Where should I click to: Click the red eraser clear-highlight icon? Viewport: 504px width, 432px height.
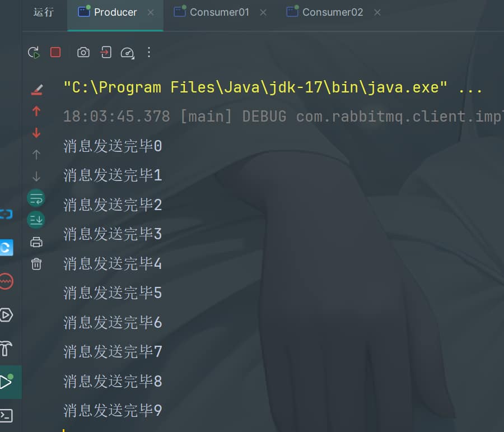tap(36, 89)
